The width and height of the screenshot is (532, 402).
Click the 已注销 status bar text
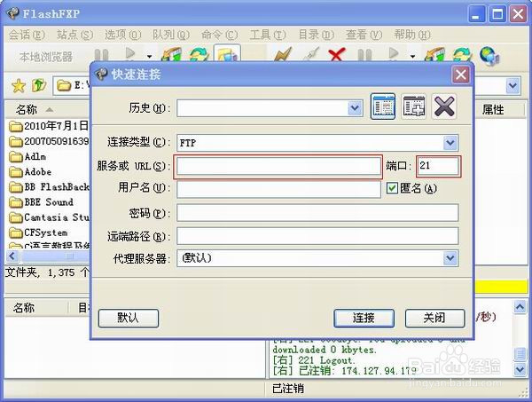click(288, 389)
